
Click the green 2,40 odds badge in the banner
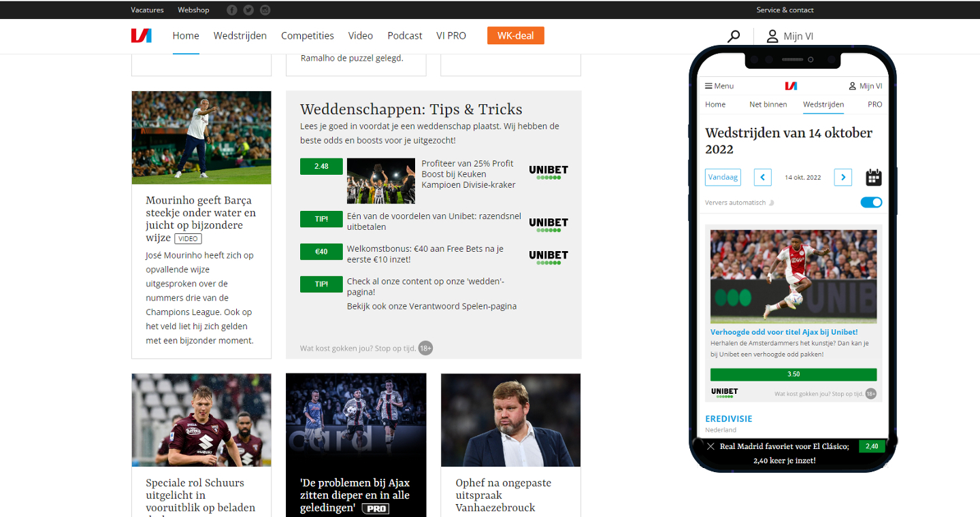click(x=872, y=446)
